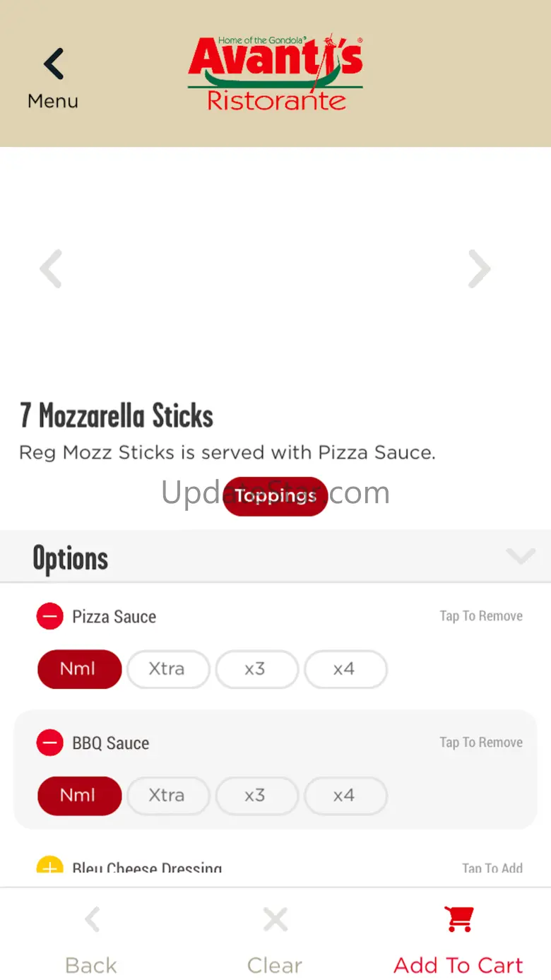This screenshot has height=980, width=551.
Task: Tap the 'Tap To Remove' link for Pizza Sauce
Action: point(481,616)
